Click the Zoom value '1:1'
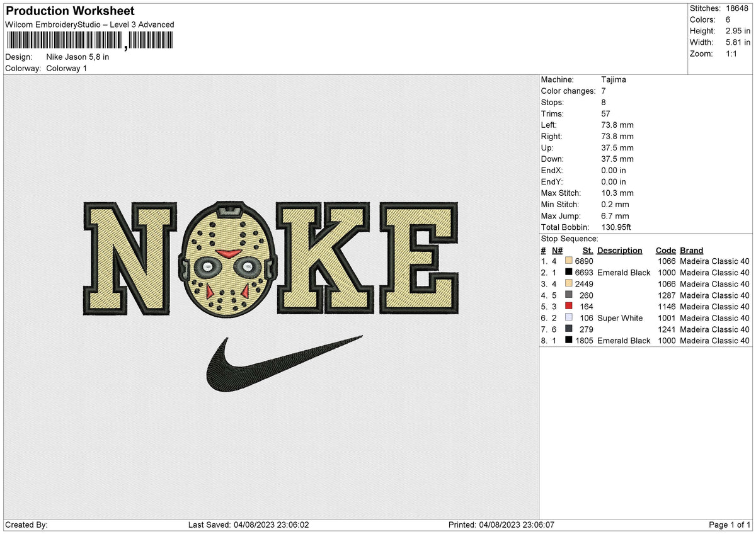Viewport: 756px width, 534px height. click(x=732, y=54)
